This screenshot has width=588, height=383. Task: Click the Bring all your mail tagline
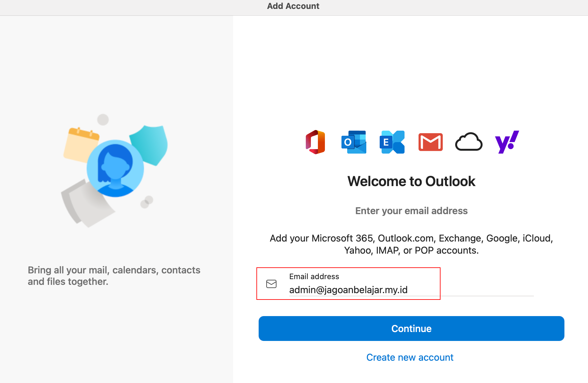click(114, 276)
